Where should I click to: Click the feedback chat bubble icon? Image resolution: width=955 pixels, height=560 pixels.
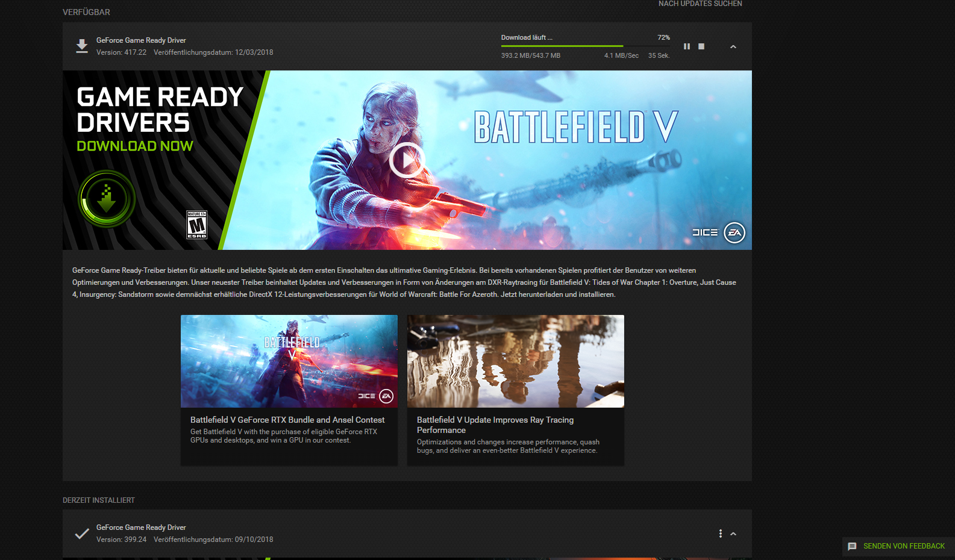852,546
